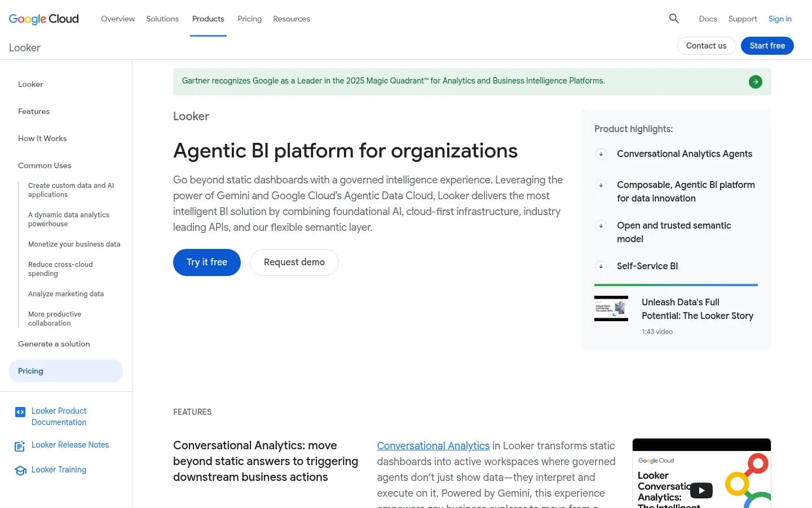Click the Start free button
The height and width of the screenshot is (508, 812).
(767, 46)
